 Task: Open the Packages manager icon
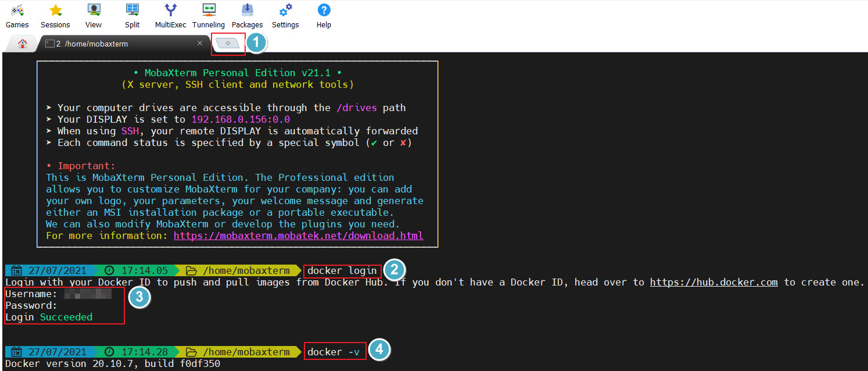(247, 10)
